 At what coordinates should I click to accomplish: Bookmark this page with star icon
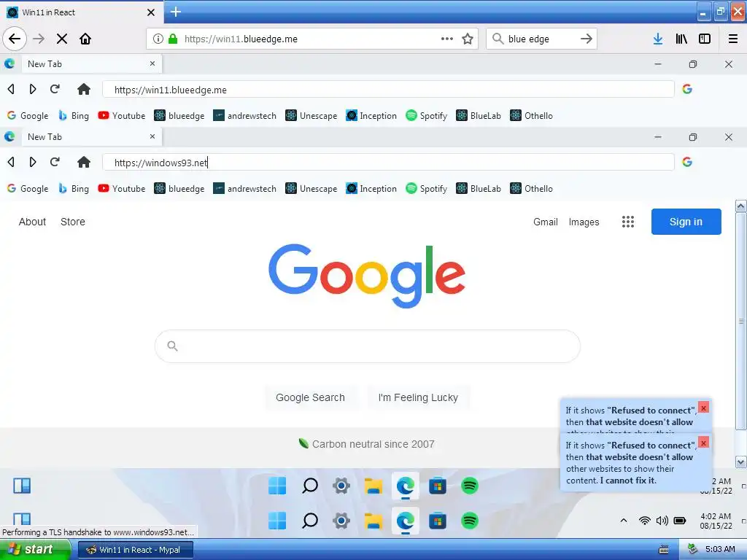[468, 39]
